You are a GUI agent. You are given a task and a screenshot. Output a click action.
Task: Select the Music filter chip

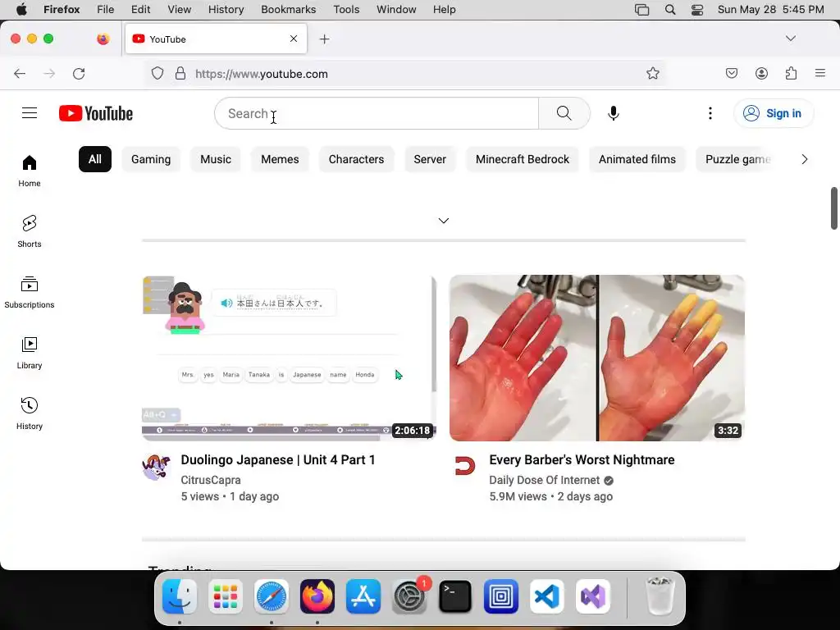point(216,159)
